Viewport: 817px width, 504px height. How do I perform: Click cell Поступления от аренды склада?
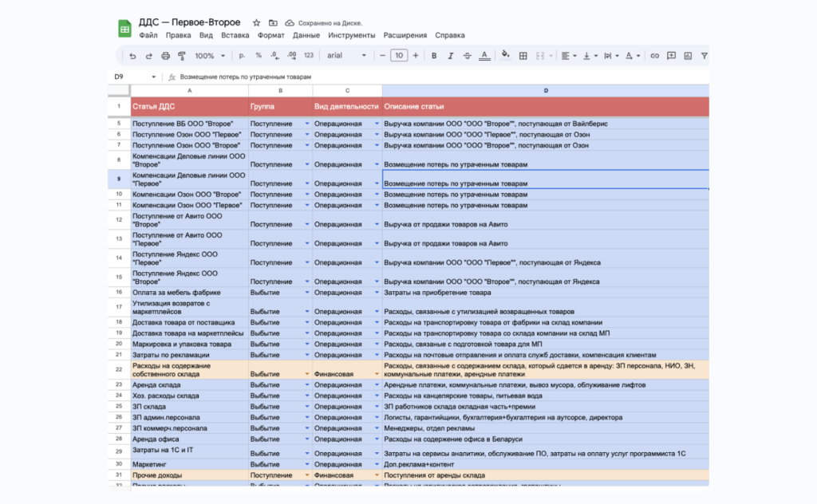[x=546, y=475]
